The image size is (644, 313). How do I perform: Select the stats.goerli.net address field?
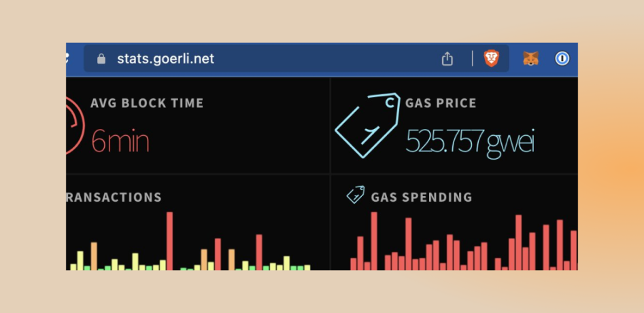(296, 58)
